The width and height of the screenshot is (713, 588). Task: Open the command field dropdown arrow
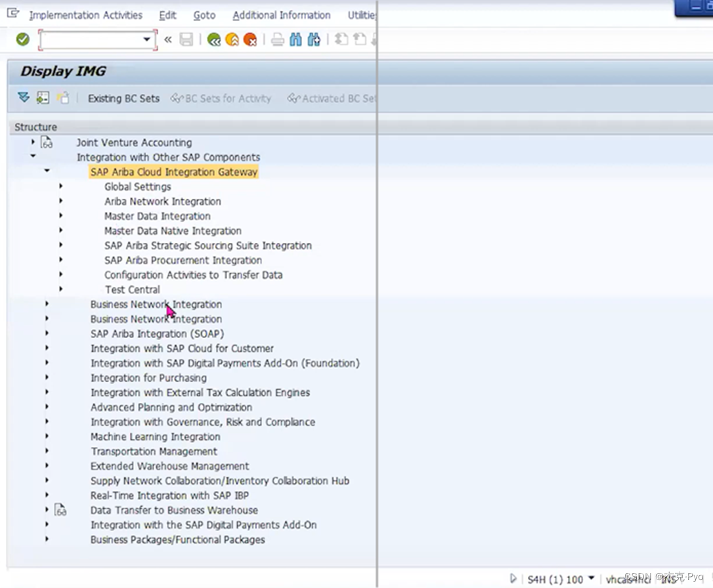click(x=146, y=39)
